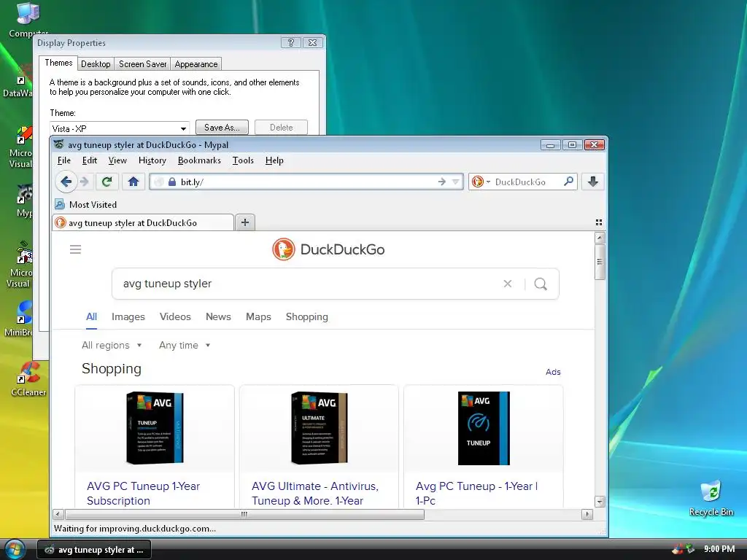The width and height of the screenshot is (747, 560).
Task: Open the DuckDuckGo search engine selector
Action: click(481, 182)
